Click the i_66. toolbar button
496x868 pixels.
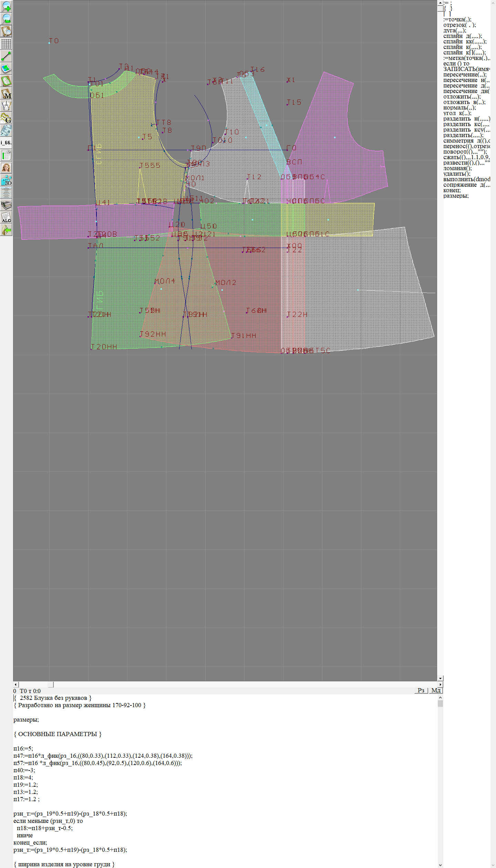pyautogui.click(x=6, y=143)
